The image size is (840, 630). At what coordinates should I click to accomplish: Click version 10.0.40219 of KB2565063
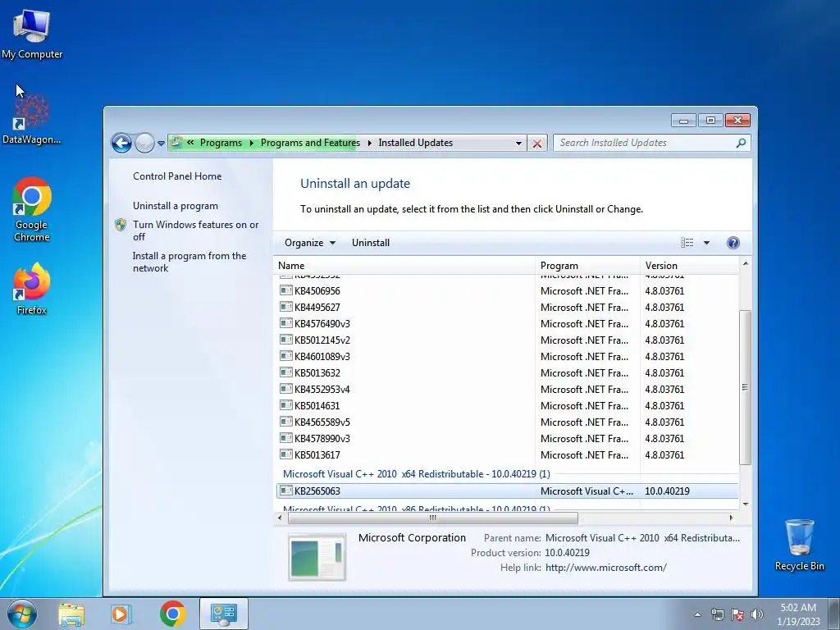click(x=667, y=491)
